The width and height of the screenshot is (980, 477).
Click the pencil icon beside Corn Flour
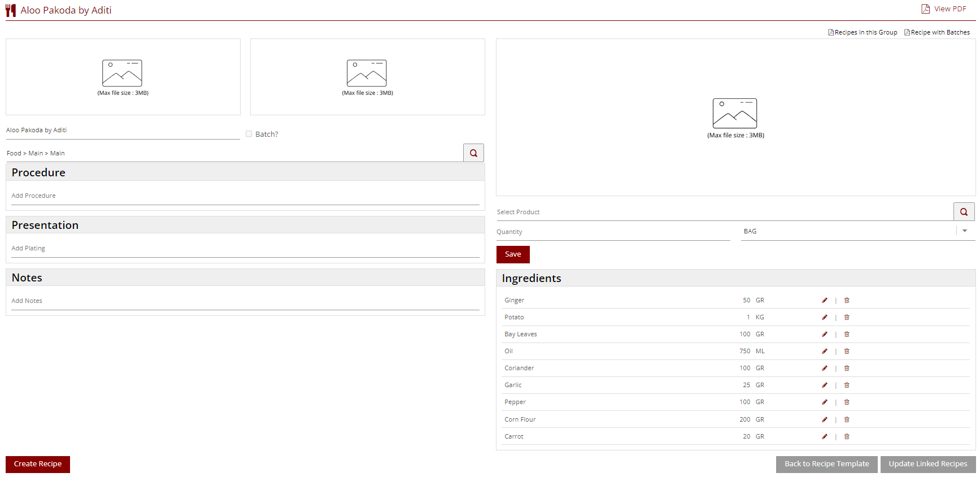click(x=824, y=420)
